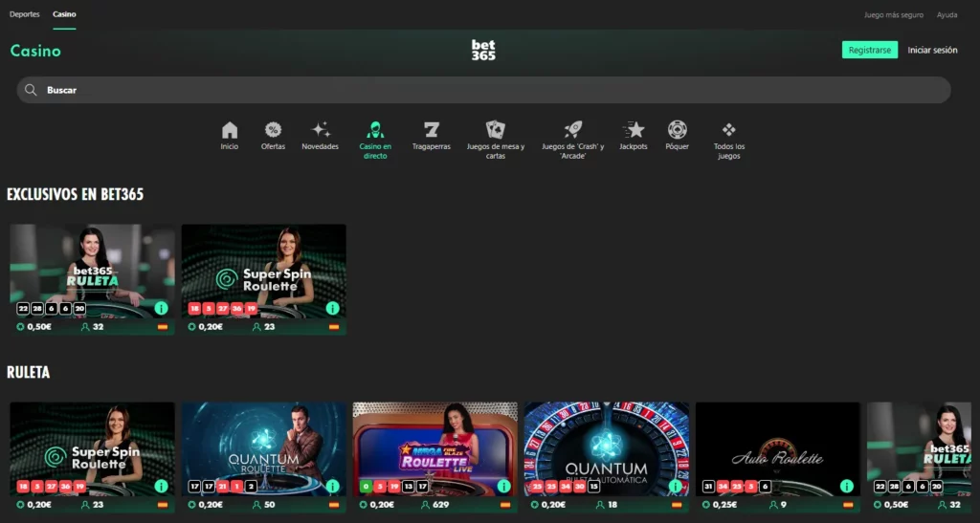Click the 50 players count on Quantum Roulette
Viewport: 980px width, 523px height.
point(269,505)
